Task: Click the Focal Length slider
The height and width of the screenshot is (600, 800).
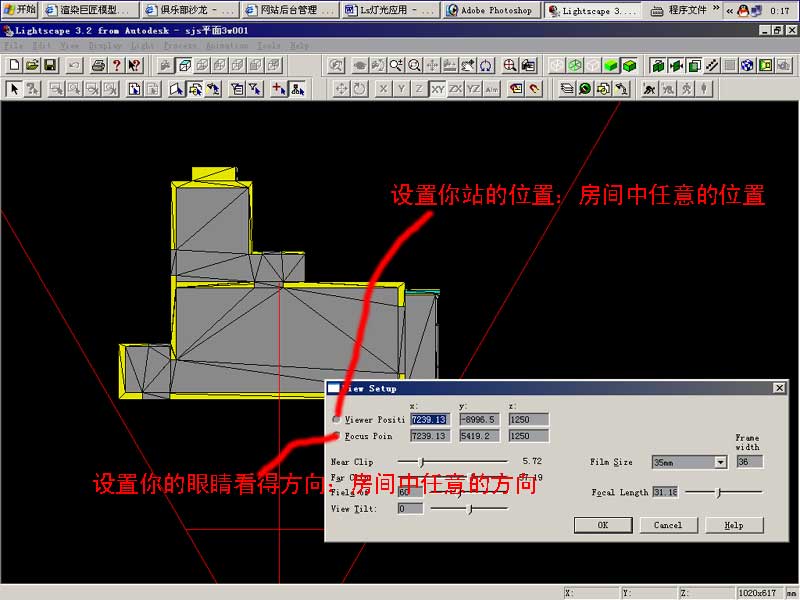Action: coord(723,492)
